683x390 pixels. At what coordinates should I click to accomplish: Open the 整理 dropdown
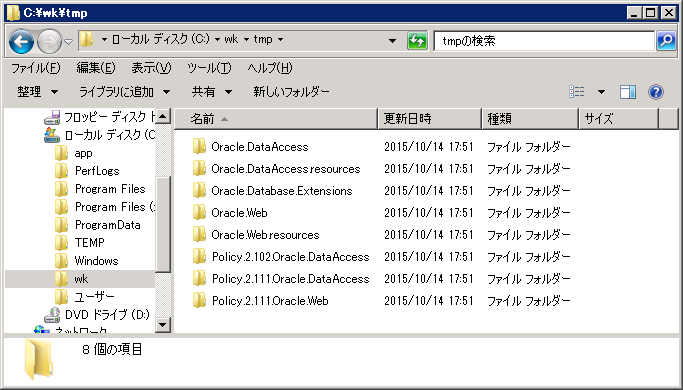[x=37, y=92]
